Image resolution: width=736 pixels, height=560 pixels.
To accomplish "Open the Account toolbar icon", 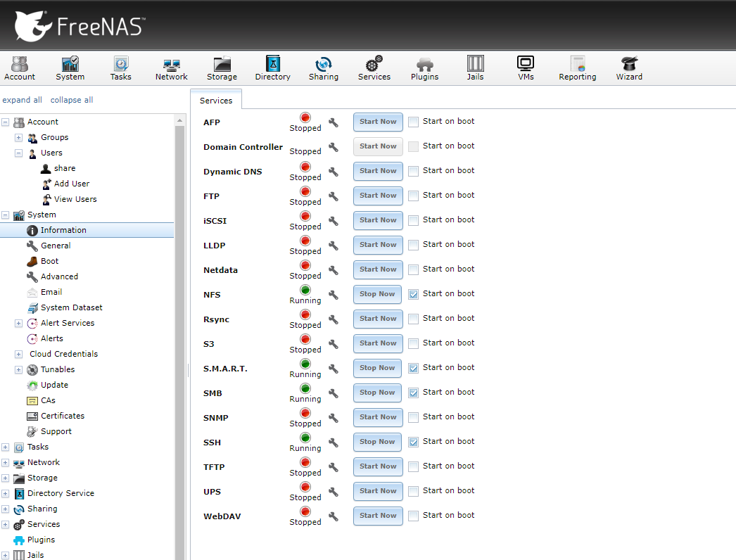I will click(20, 68).
